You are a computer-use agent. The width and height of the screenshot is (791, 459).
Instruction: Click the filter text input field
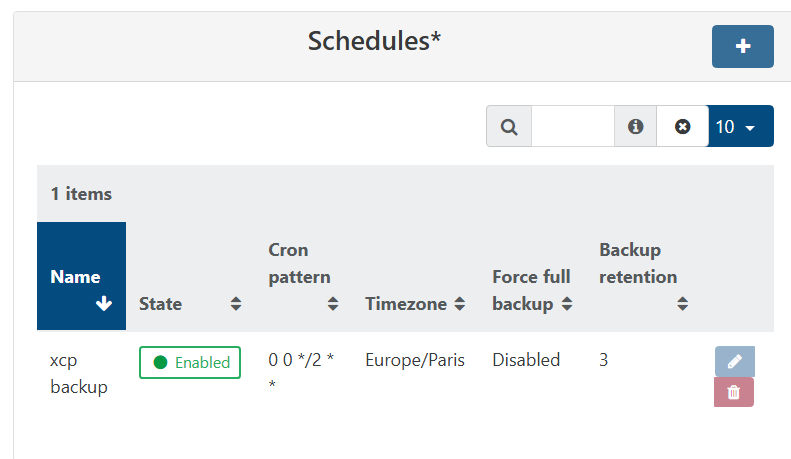[572, 127]
